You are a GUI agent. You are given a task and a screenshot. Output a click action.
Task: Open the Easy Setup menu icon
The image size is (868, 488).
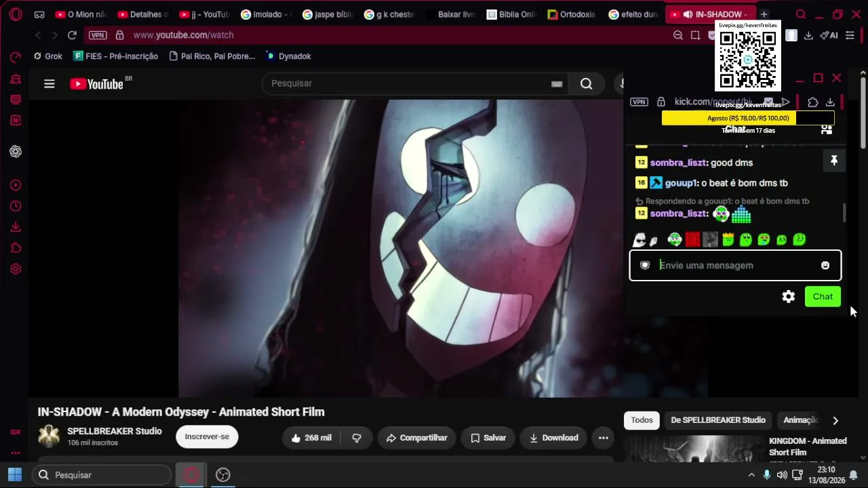[850, 35]
